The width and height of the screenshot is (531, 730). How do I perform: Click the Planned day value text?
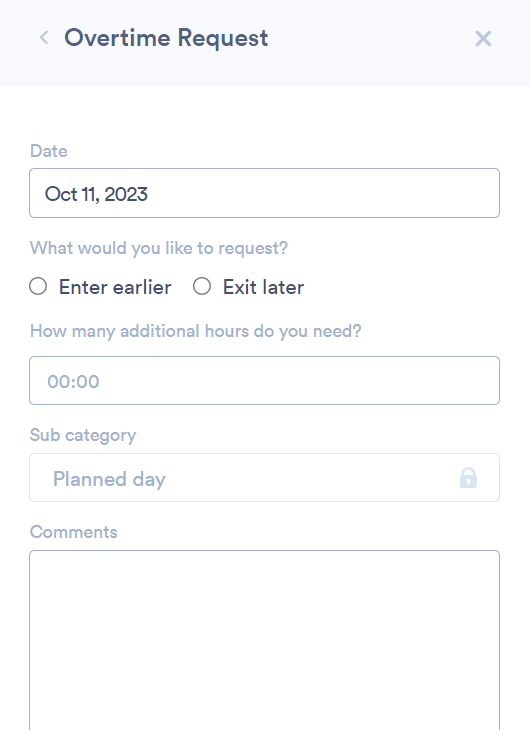pyautogui.click(x=109, y=479)
